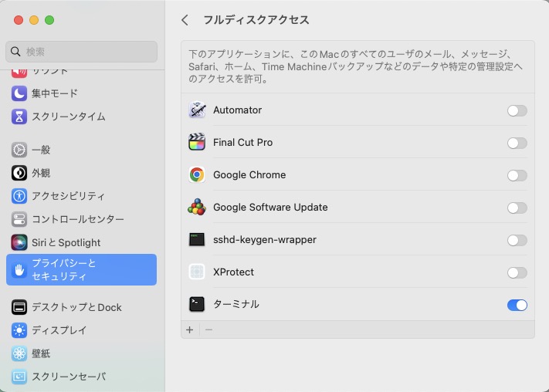
Task: Go back using the chevron button
Action: 185,20
